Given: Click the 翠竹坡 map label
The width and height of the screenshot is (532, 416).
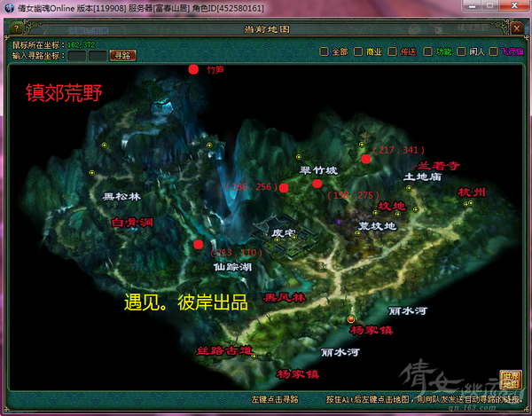Looking at the screenshot, I should tap(318, 170).
